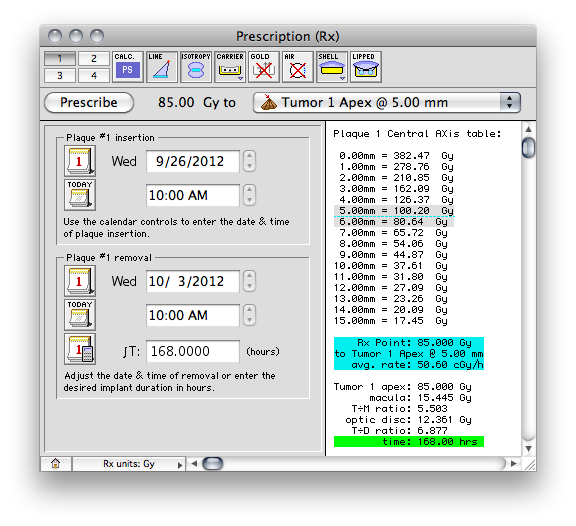Viewport: 576px width, 526px height.
Task: Click the CALC. PS toolbar icon
Action: [x=127, y=66]
